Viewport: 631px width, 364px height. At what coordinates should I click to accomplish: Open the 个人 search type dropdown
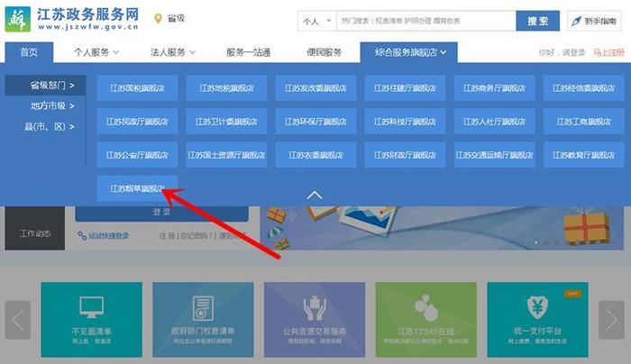point(316,21)
